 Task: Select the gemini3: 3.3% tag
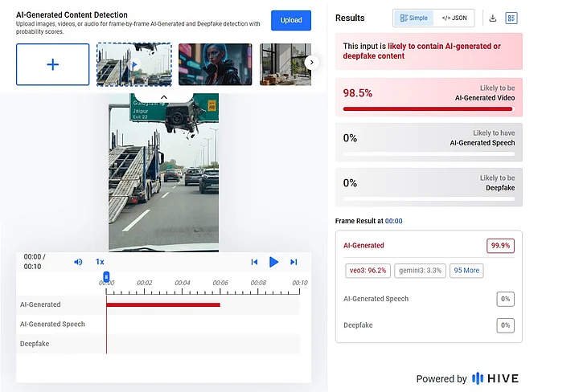421,271
